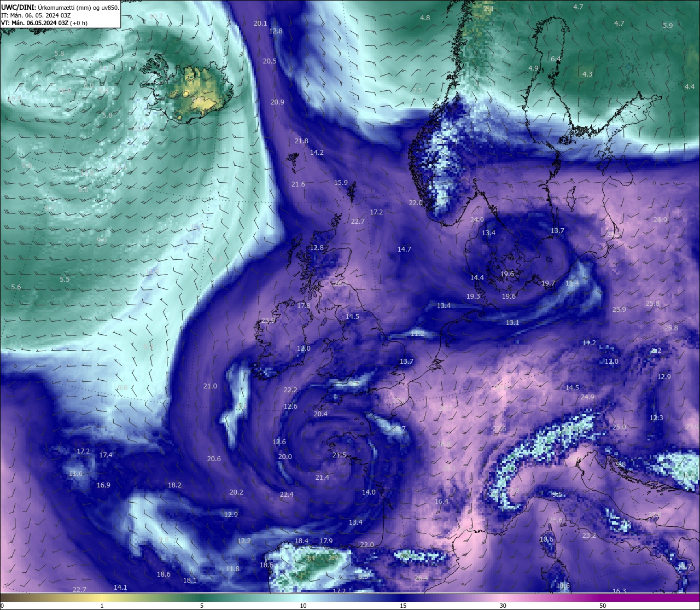Image resolution: width=700 pixels, height=610 pixels.
Task: Select the 19.7 value label
Action: [x=548, y=283]
